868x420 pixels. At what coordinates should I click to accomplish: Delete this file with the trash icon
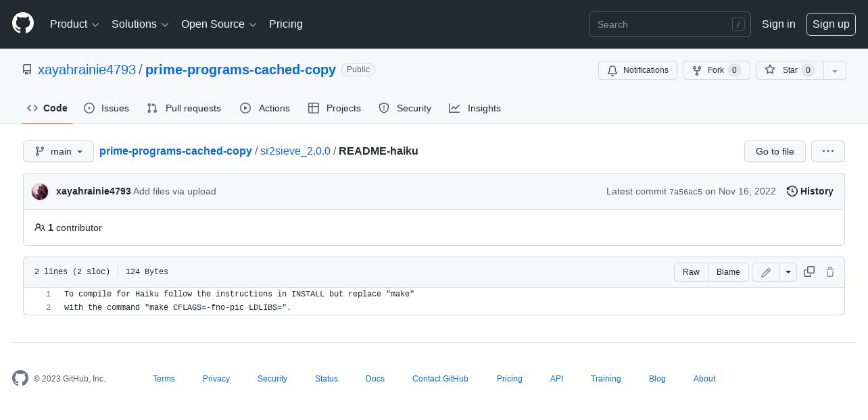pos(830,271)
